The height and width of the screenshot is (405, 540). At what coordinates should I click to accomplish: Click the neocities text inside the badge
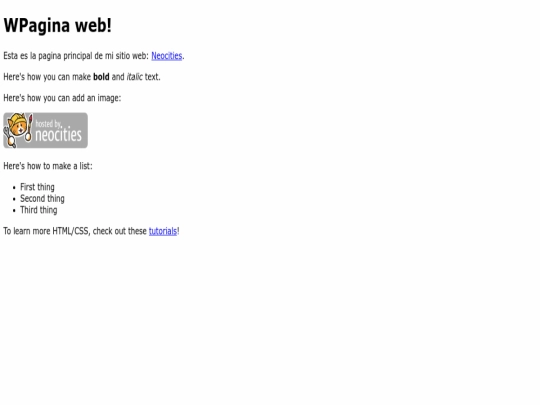pyautogui.click(x=59, y=135)
